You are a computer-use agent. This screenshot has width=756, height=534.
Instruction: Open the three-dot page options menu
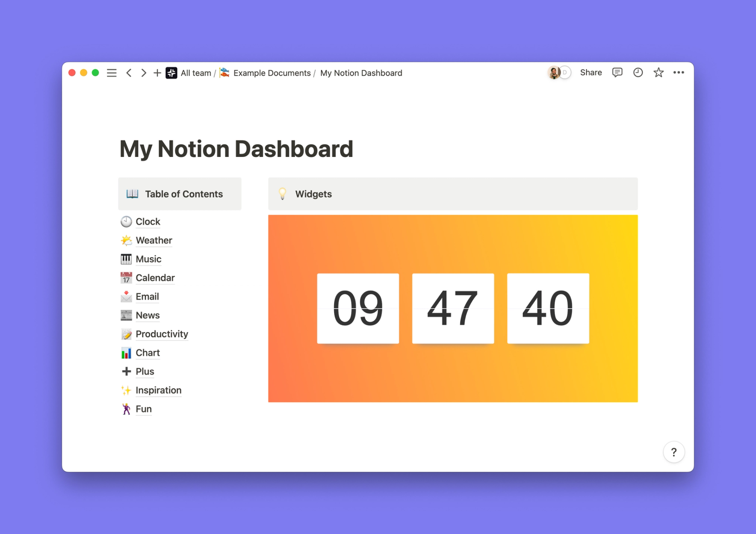pos(679,72)
